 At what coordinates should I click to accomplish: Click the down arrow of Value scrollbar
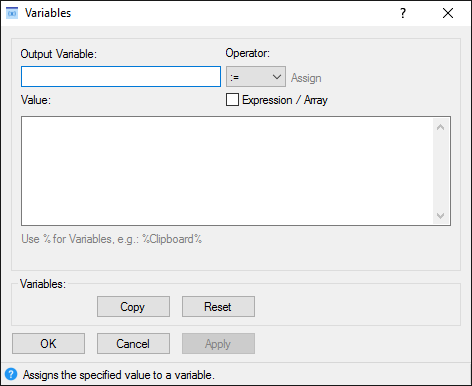[440, 216]
